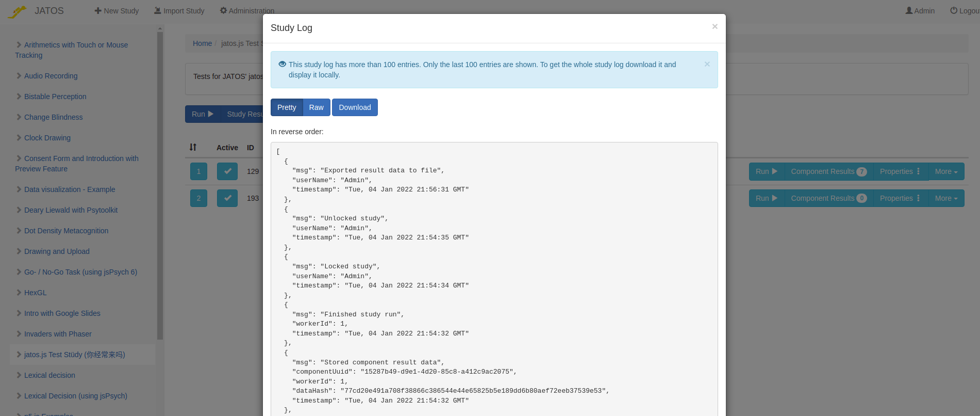Open Lexical decision study

coord(49,375)
